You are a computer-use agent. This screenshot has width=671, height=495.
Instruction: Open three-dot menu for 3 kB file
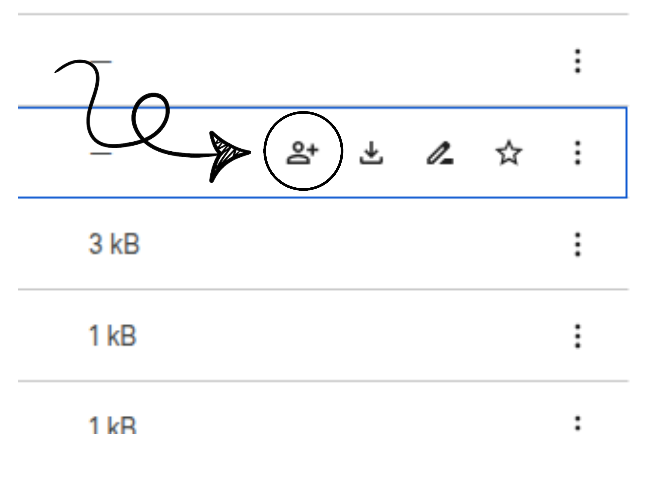[577, 244]
